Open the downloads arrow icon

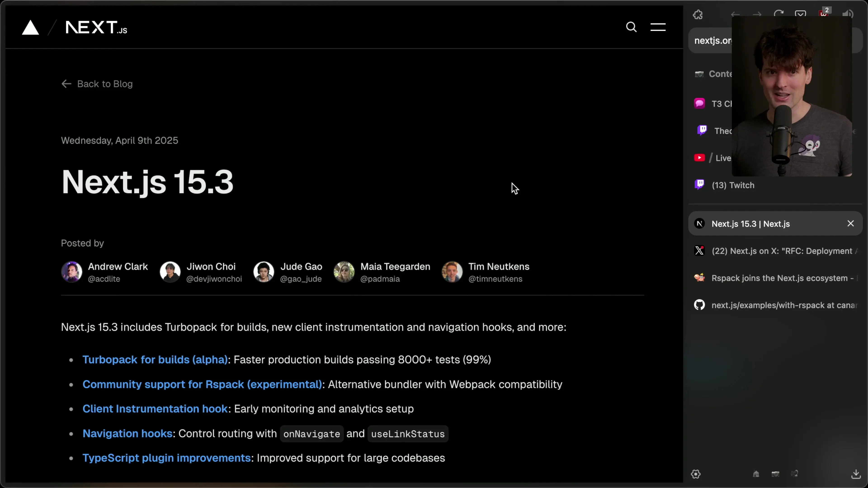(x=856, y=474)
